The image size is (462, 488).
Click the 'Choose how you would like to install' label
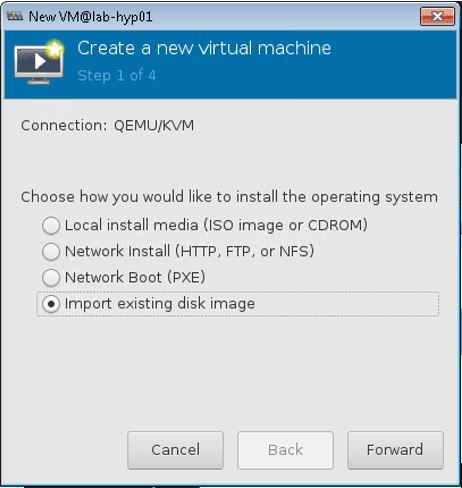[x=229, y=197]
